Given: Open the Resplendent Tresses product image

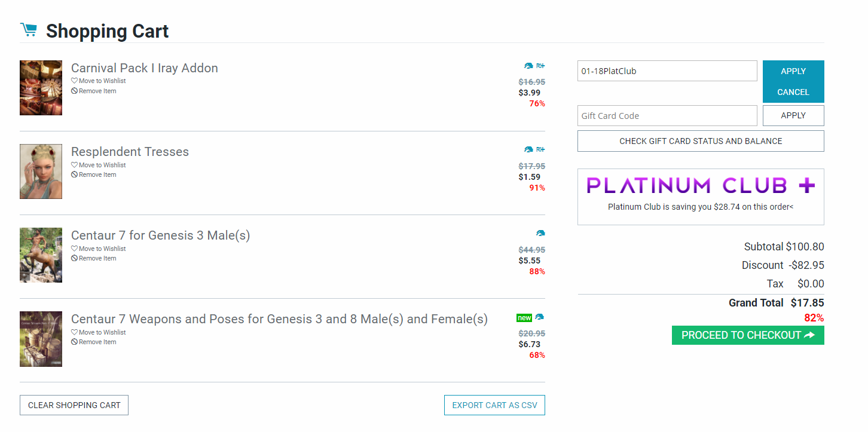Looking at the screenshot, I should 41,171.
